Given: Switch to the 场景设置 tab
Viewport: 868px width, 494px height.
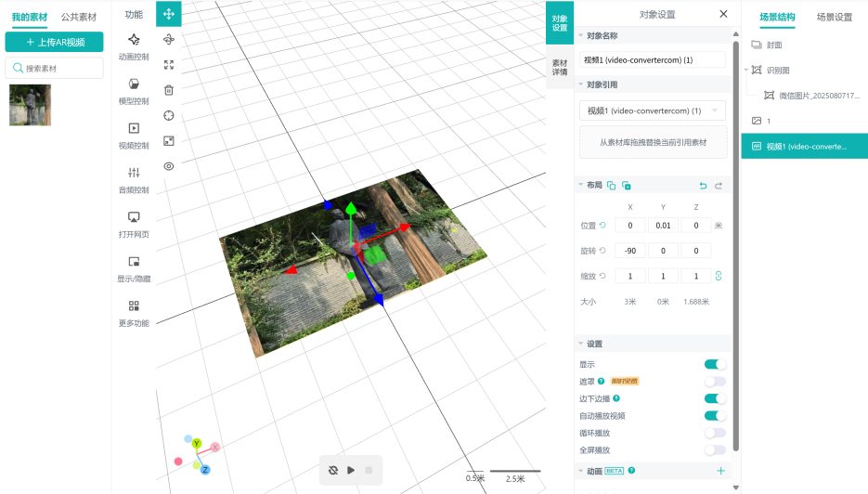Looking at the screenshot, I should pyautogui.click(x=834, y=17).
